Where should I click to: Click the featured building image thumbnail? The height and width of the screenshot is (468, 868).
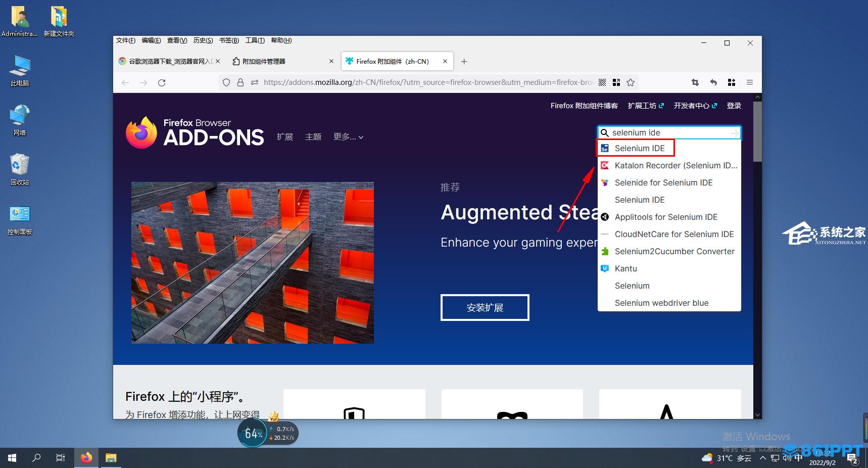tap(253, 263)
